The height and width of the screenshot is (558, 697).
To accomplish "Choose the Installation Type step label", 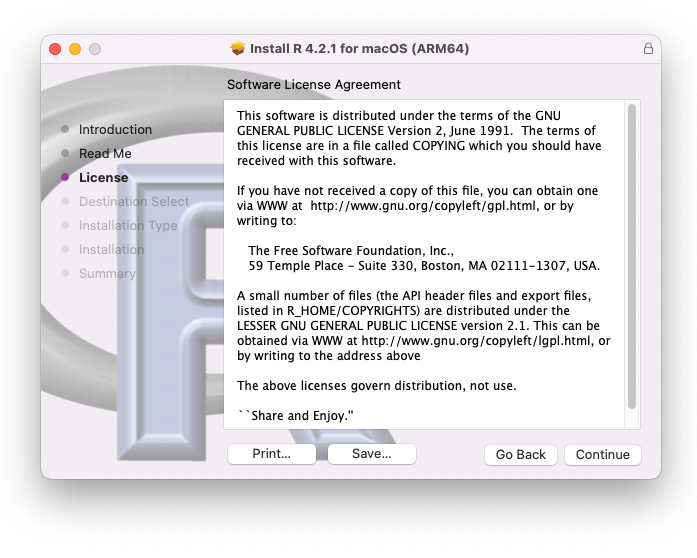I will pyautogui.click(x=128, y=226).
